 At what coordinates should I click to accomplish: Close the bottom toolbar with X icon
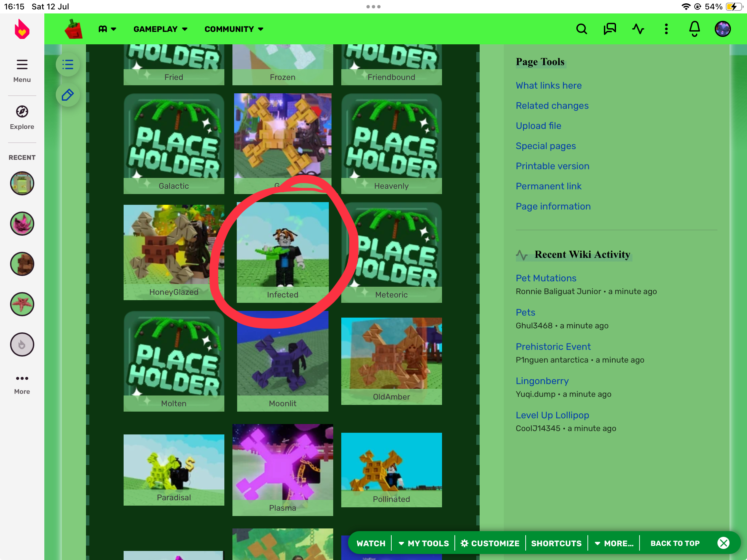[x=723, y=543]
